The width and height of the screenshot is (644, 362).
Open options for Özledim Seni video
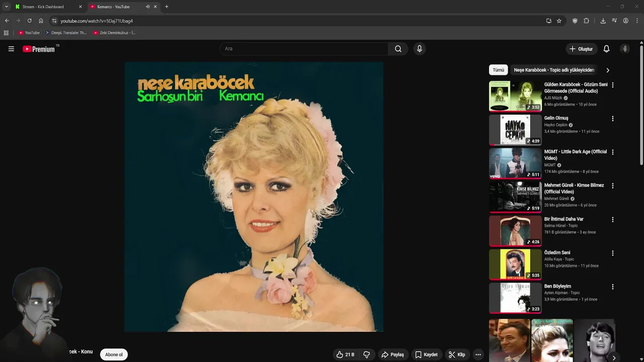tap(612, 253)
